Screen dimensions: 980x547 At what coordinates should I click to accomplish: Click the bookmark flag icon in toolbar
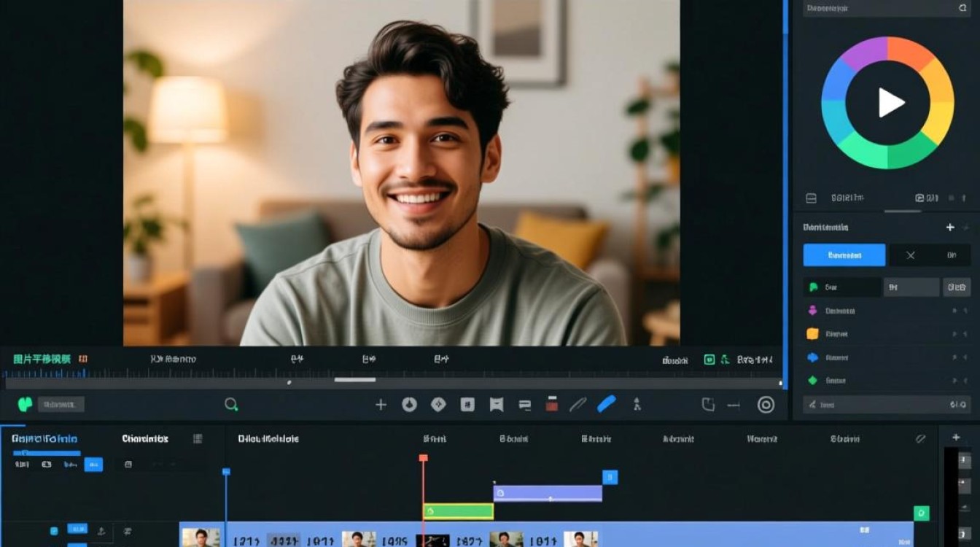tap(497, 404)
